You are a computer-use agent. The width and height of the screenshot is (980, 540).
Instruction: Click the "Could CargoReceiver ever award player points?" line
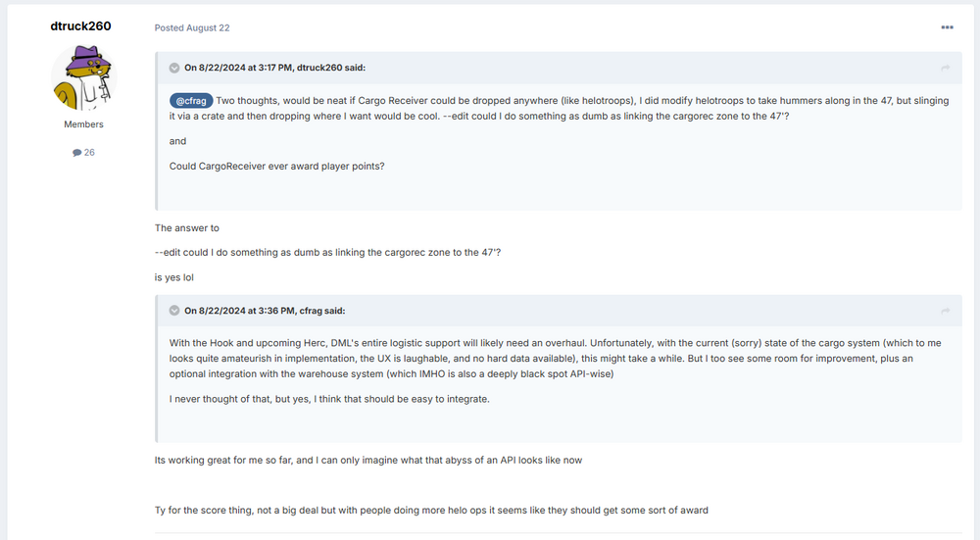[x=276, y=166]
